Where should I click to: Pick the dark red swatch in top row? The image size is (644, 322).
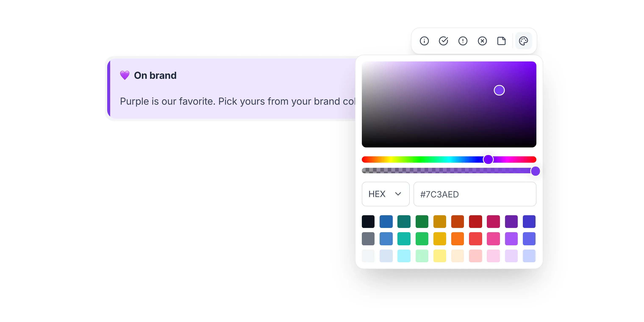coord(475,222)
